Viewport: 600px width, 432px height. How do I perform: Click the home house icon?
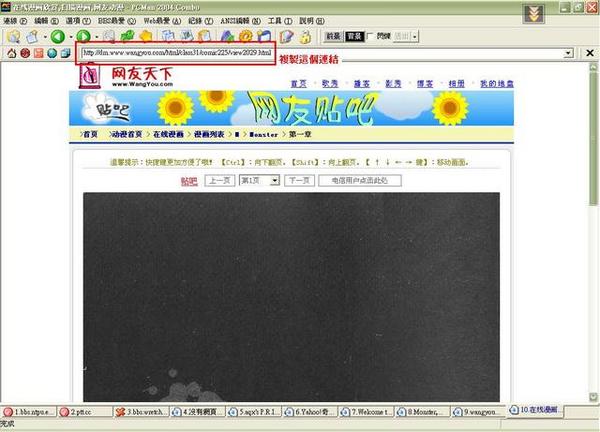click(12, 53)
